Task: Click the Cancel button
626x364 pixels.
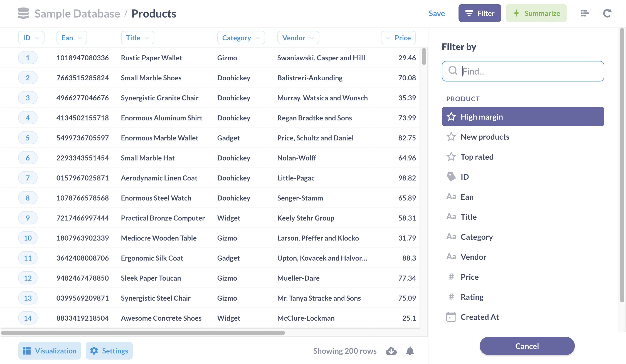Action: point(527,346)
